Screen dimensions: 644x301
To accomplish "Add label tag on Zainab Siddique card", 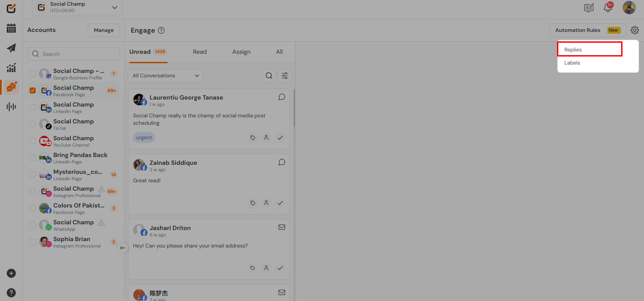I will [x=253, y=203].
